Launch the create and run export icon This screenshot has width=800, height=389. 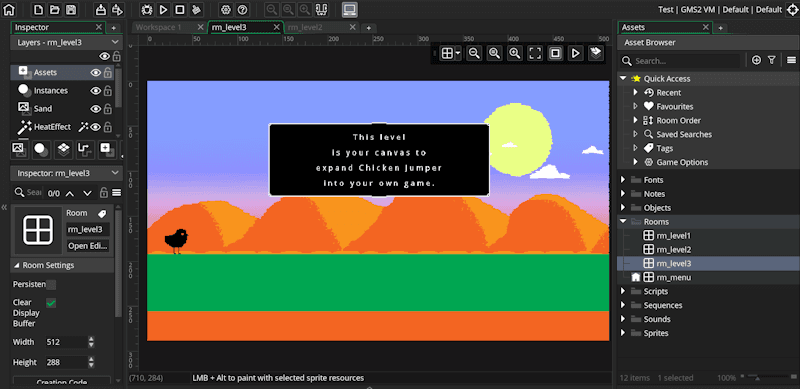pyautogui.click(x=117, y=10)
